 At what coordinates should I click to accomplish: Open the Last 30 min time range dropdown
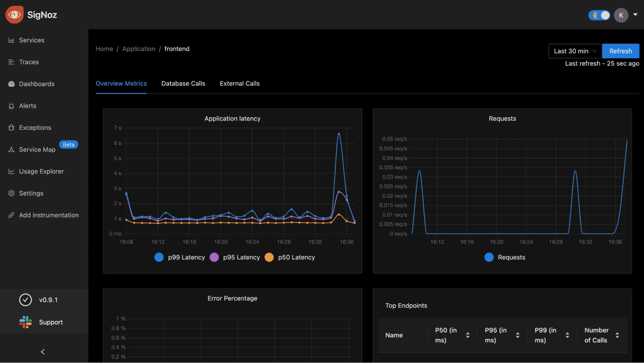point(575,51)
